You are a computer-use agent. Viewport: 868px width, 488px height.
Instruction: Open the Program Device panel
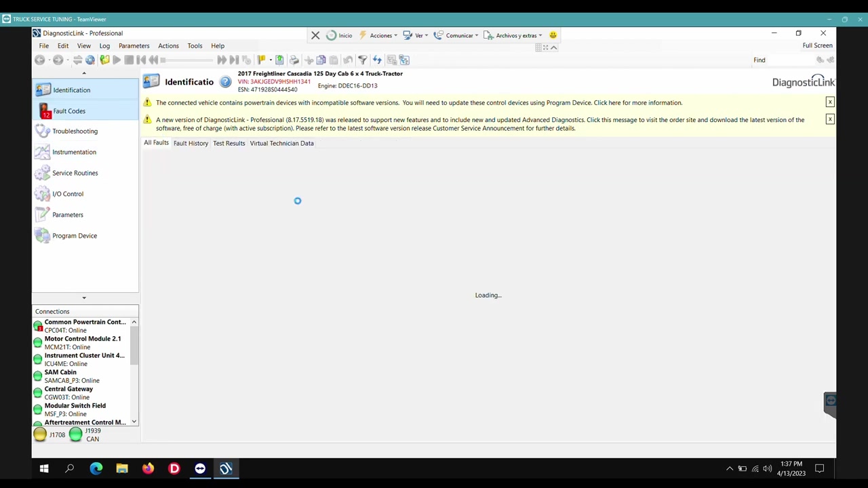[85, 236]
